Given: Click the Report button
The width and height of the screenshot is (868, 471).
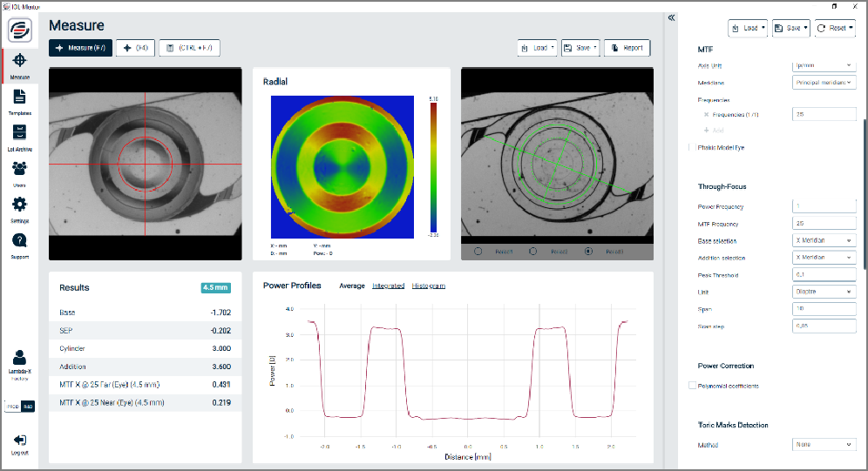Looking at the screenshot, I should tap(627, 48).
